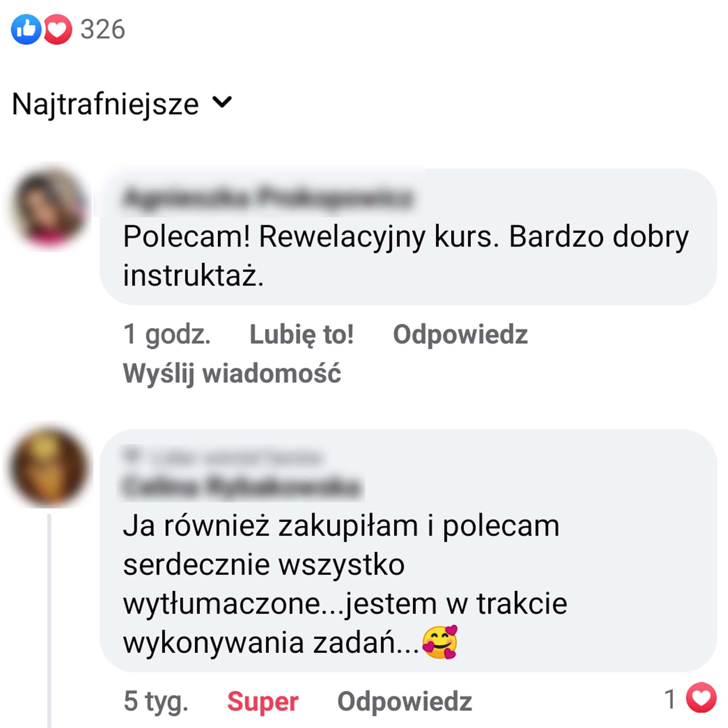Screen dimensions: 728x728
Task: Open the 326 reactions count list
Action: (x=103, y=29)
